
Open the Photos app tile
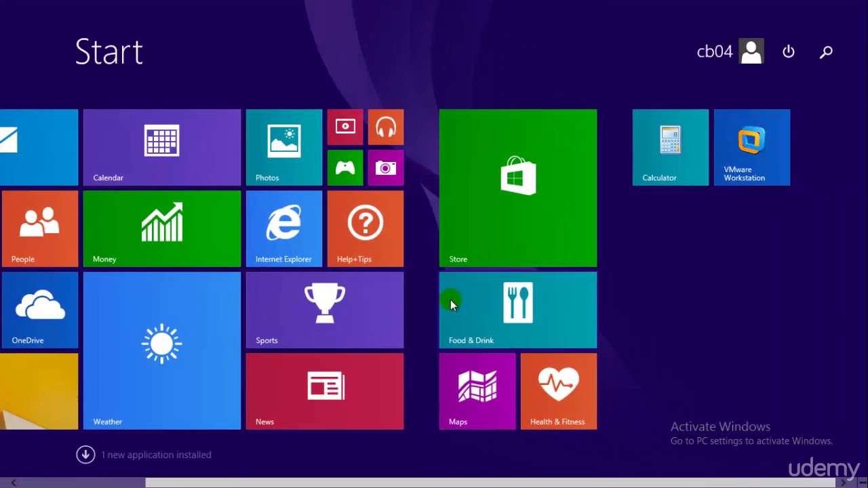click(x=284, y=147)
